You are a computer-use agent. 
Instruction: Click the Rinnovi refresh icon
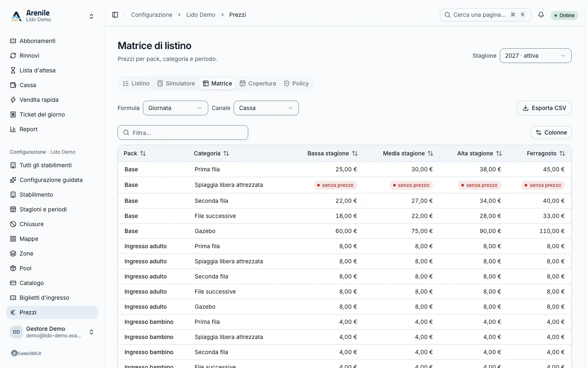coord(13,56)
